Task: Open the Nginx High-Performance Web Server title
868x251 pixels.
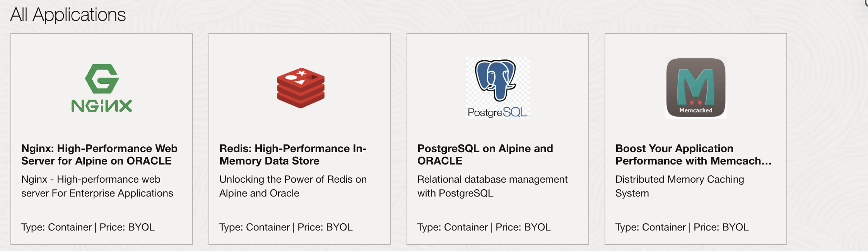Action: point(99,154)
